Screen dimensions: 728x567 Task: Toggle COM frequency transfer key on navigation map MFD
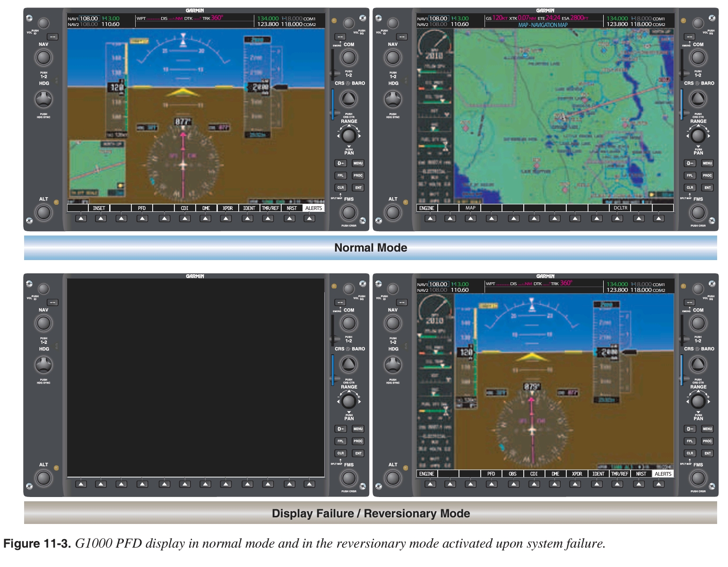(x=689, y=37)
